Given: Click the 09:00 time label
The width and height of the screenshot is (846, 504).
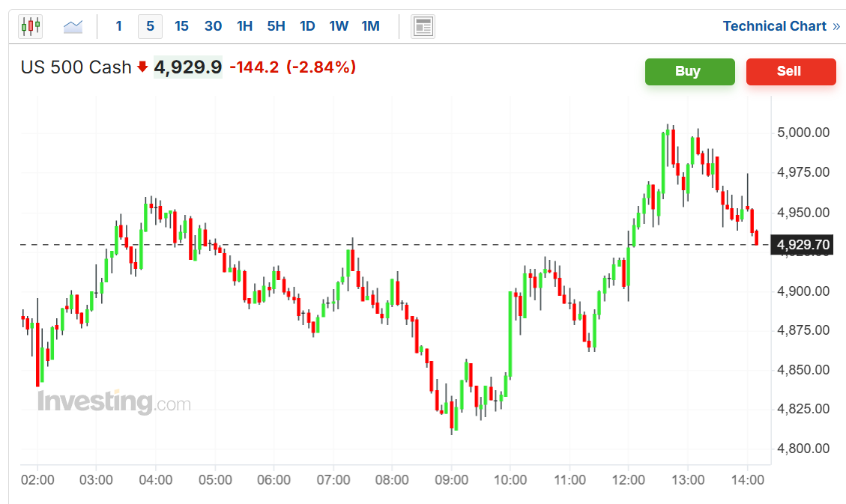Looking at the screenshot, I should (451, 480).
